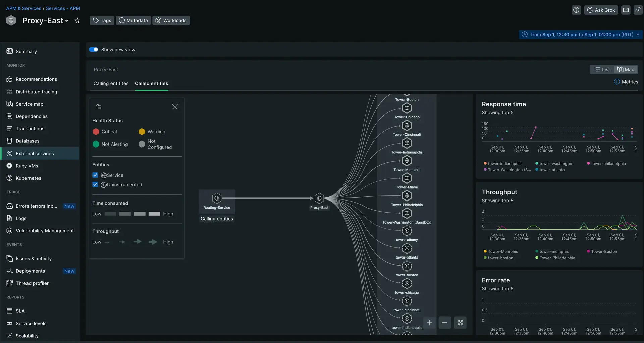Switch to List view
The width and height of the screenshot is (644, 343).
(602, 70)
